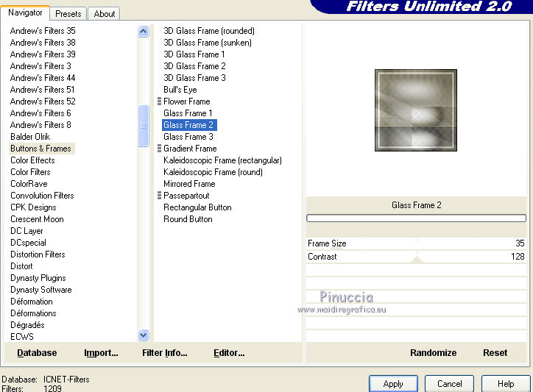This screenshot has width=533, height=392.
Task: Click the progress bar under Glass Frame 2
Action: pyautogui.click(x=417, y=218)
